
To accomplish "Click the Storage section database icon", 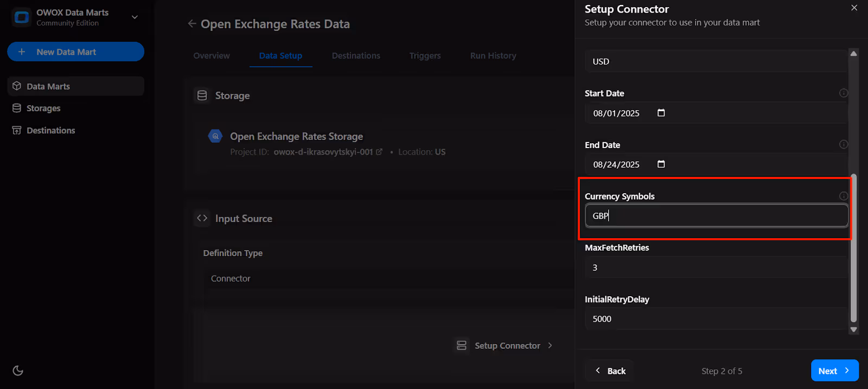I will point(202,95).
